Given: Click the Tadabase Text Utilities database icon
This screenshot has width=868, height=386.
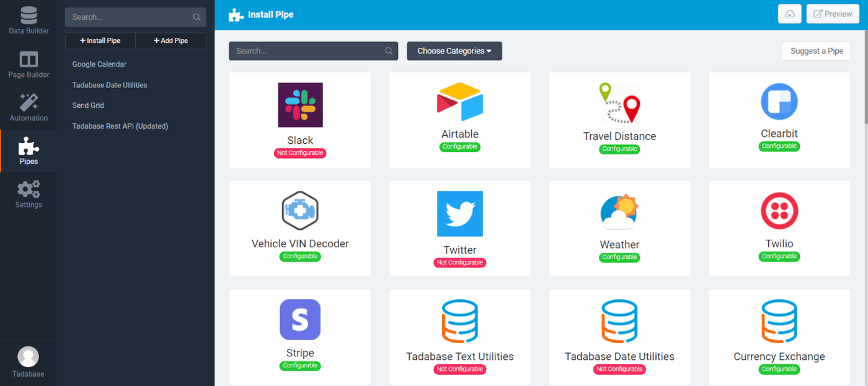Looking at the screenshot, I should click(x=460, y=322).
